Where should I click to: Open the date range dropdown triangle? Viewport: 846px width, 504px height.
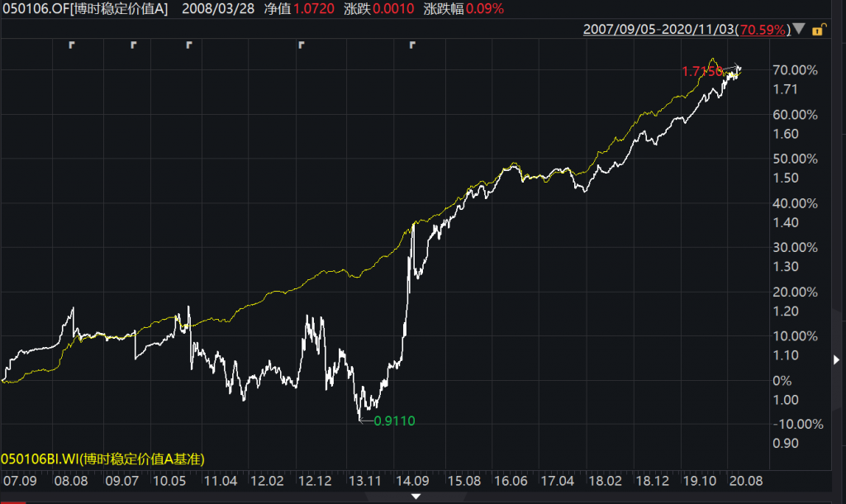pos(799,30)
